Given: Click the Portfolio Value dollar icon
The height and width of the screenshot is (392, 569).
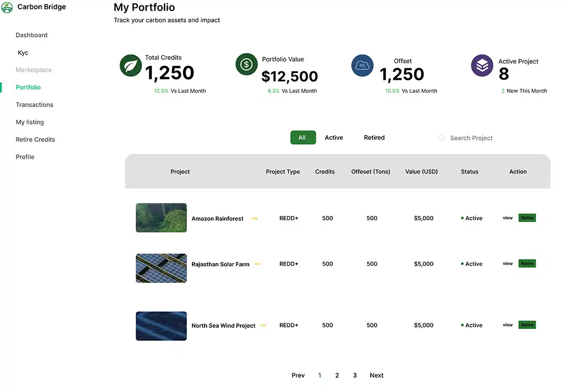Looking at the screenshot, I should [247, 65].
